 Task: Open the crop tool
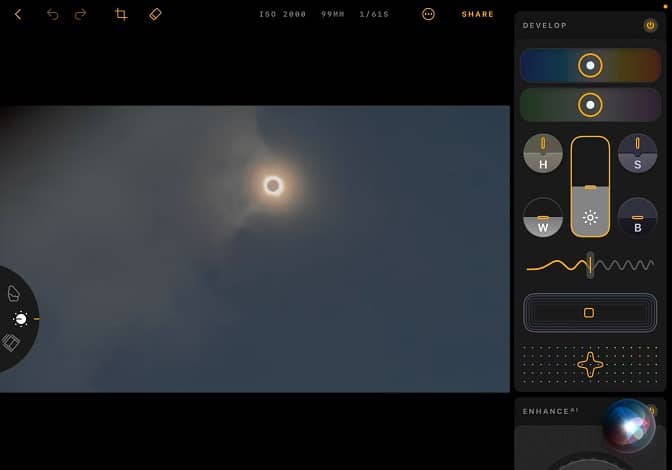[121, 14]
